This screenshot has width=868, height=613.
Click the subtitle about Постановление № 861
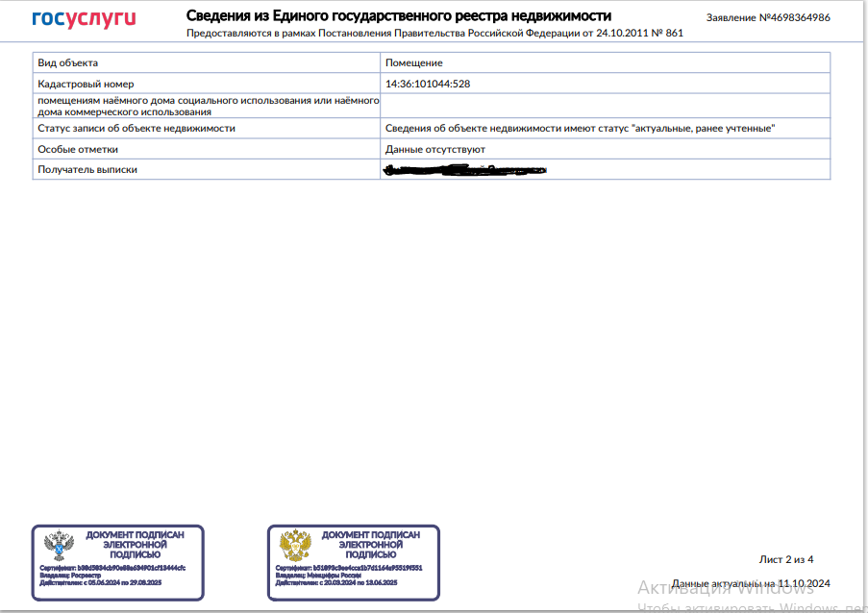click(434, 34)
